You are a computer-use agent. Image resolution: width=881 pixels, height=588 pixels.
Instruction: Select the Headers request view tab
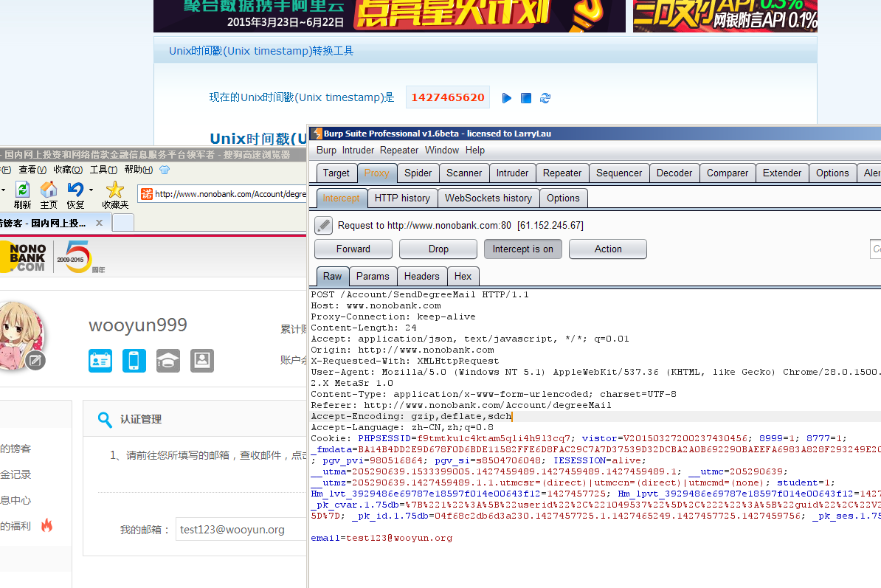click(422, 277)
